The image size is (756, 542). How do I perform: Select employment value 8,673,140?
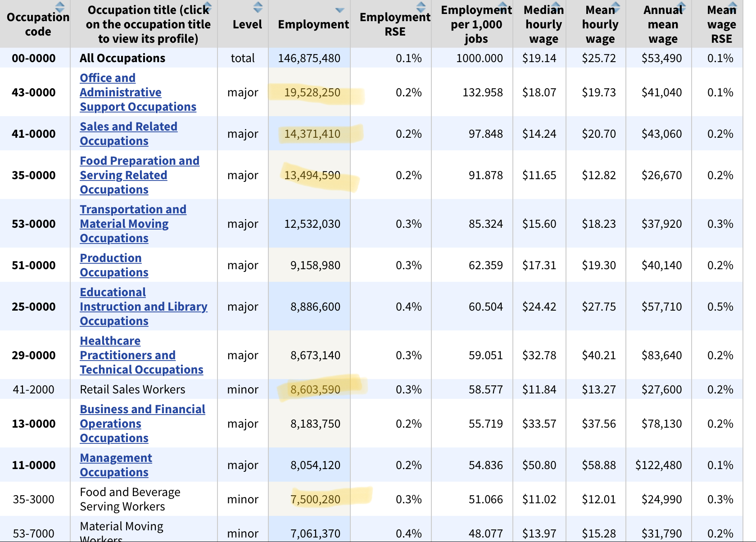[x=315, y=355]
